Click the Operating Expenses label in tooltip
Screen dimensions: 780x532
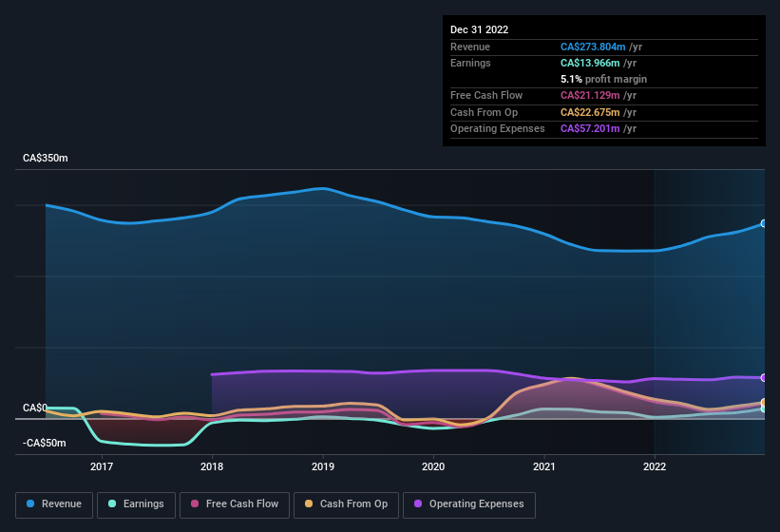498,129
